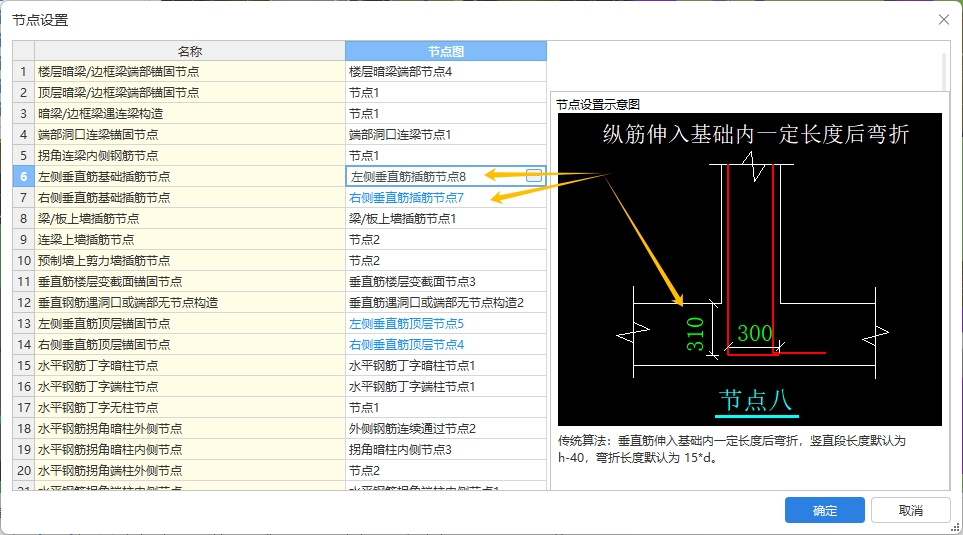963x535 pixels.
Task: Select row 右侧垂直筋顶层锚固节点
Action: (x=190, y=345)
